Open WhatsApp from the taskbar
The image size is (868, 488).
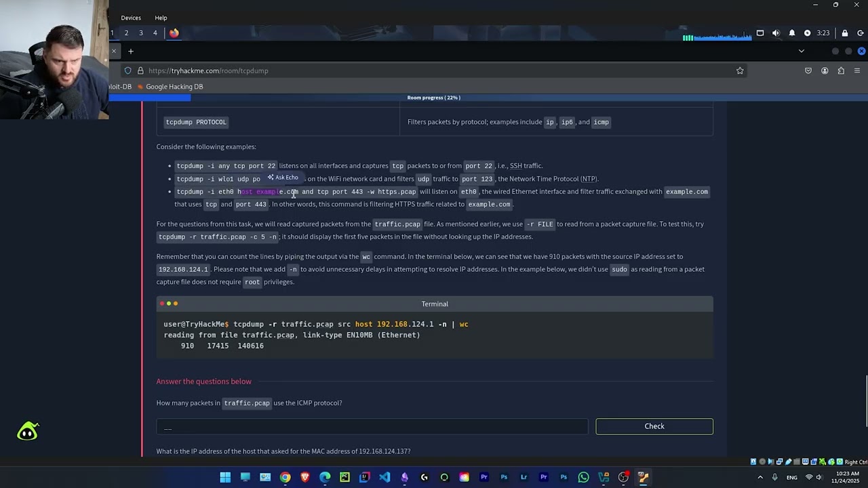click(x=583, y=477)
